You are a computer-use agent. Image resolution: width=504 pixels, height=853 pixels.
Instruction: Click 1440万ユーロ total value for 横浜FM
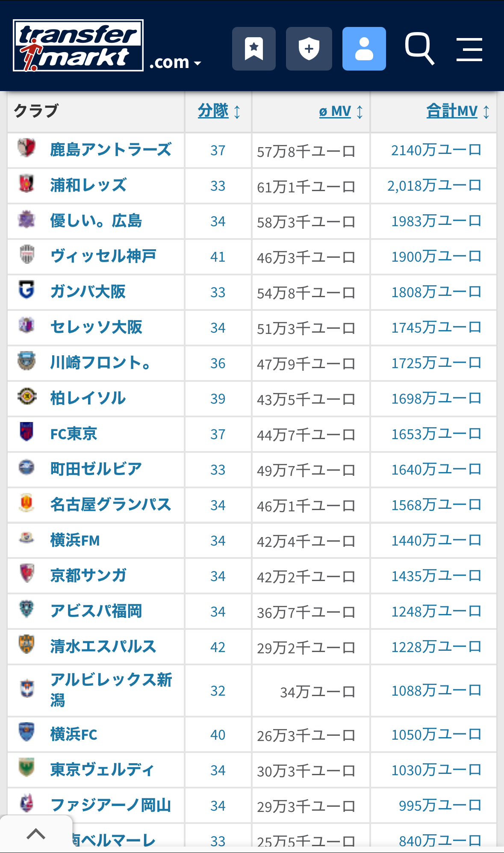pyautogui.click(x=436, y=540)
